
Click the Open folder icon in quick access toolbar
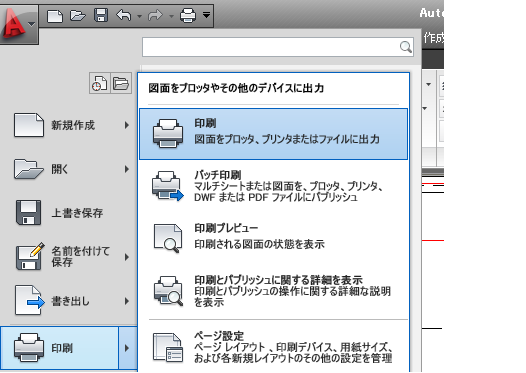pos(77,16)
